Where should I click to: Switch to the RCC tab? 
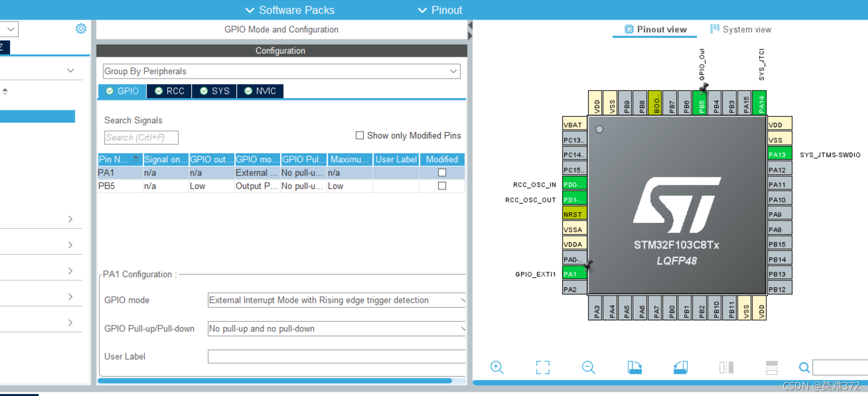pos(169,91)
